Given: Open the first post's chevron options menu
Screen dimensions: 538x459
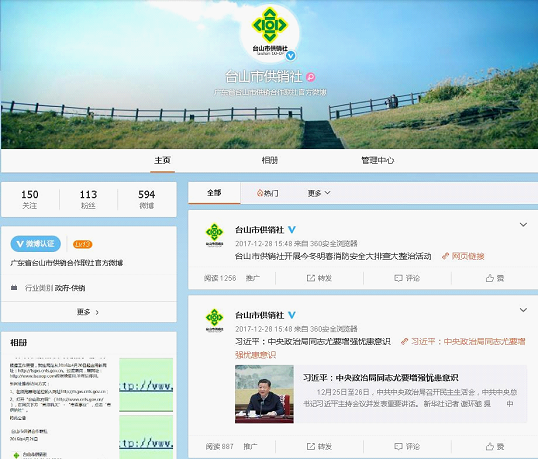Looking at the screenshot, I should [523, 225].
